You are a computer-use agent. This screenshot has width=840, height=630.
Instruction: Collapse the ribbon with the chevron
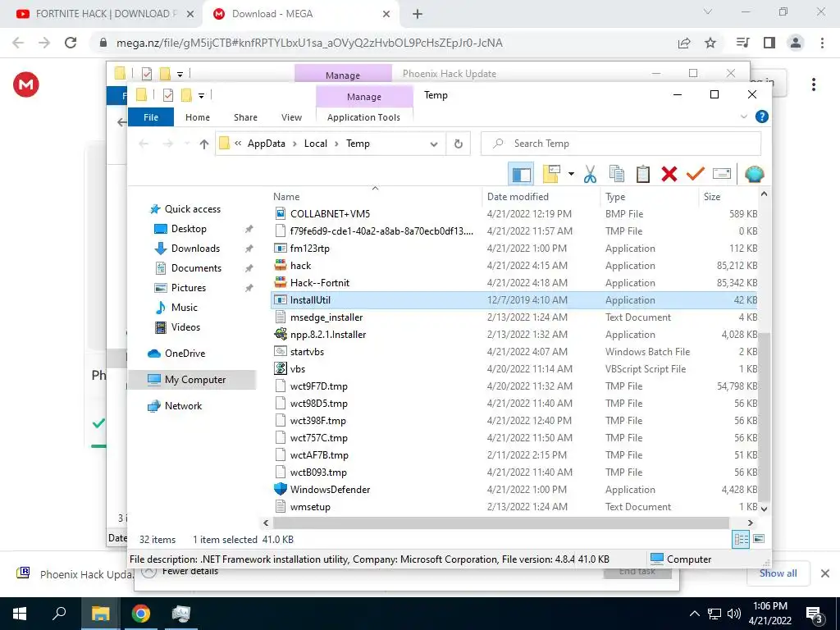(x=743, y=116)
